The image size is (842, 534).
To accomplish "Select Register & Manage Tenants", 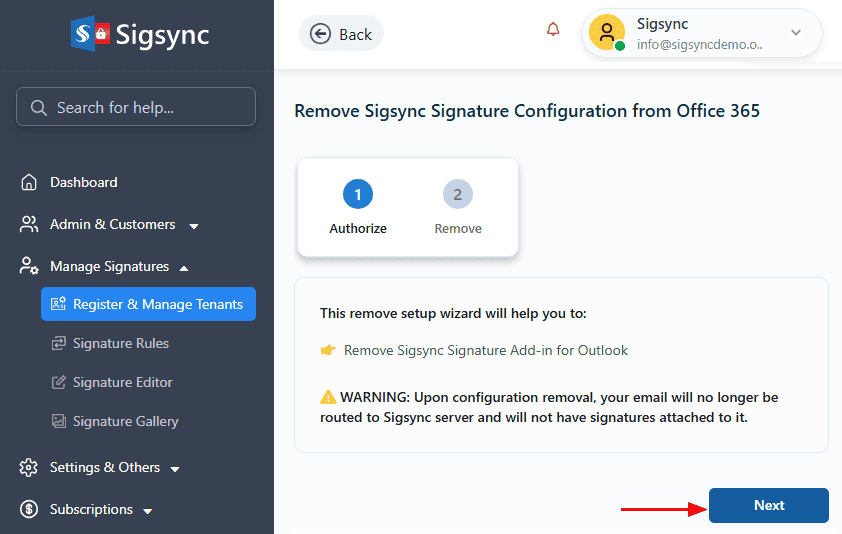I will [148, 304].
